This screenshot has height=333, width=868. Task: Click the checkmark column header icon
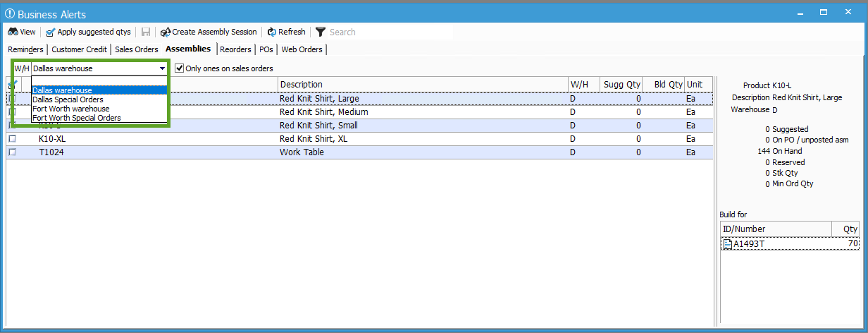pos(13,84)
